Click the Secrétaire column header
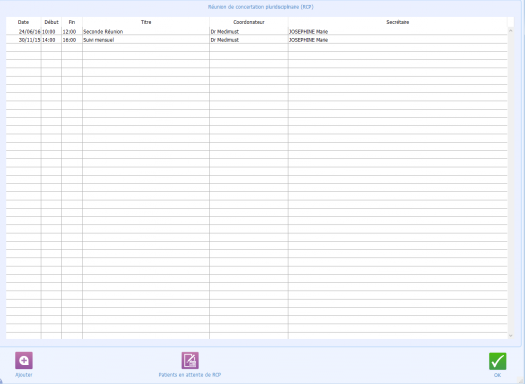This screenshot has height=384, width=525. coord(398,22)
